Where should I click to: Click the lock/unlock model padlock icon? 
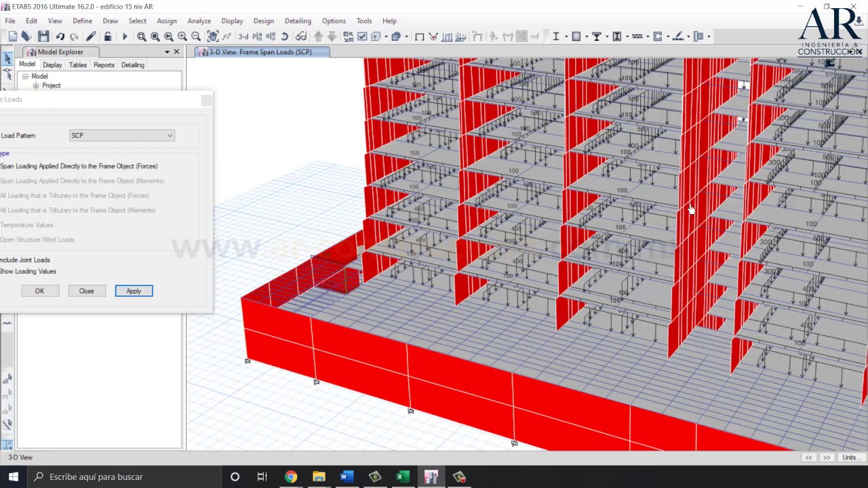coord(108,36)
